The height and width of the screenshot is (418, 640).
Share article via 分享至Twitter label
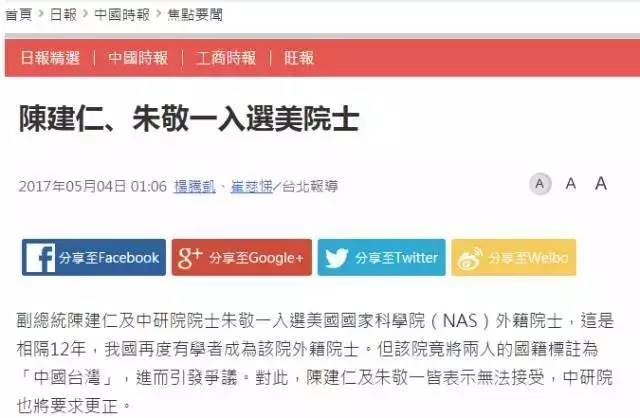pos(396,258)
